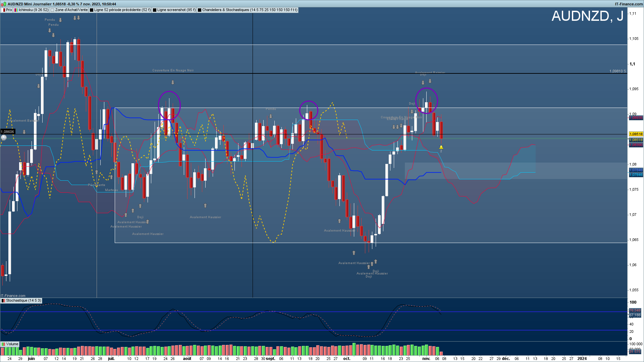Click the down arrow under Couverture En Nuage Noir
The height and width of the screenshot is (362, 644).
pyautogui.click(x=173, y=82)
